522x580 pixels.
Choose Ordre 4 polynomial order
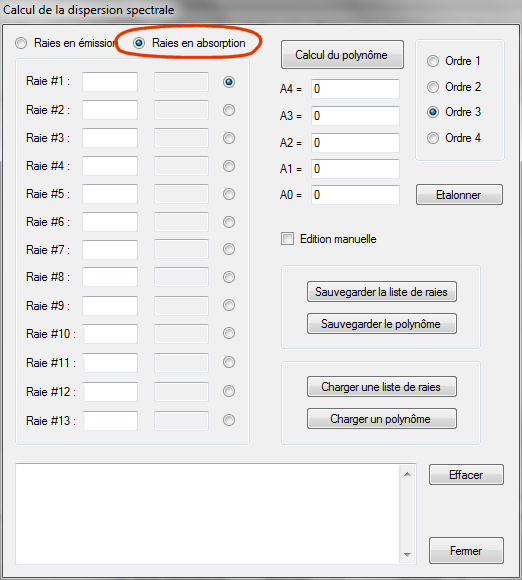point(433,138)
